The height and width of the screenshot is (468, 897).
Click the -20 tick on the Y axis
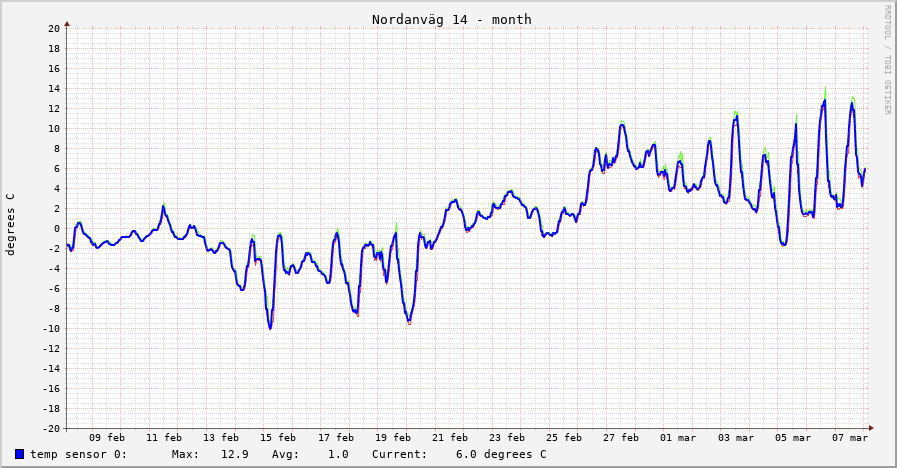[x=51, y=428]
